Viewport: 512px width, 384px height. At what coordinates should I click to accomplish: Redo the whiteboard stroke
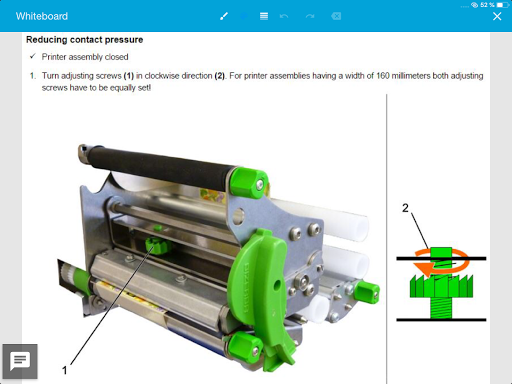(x=310, y=16)
